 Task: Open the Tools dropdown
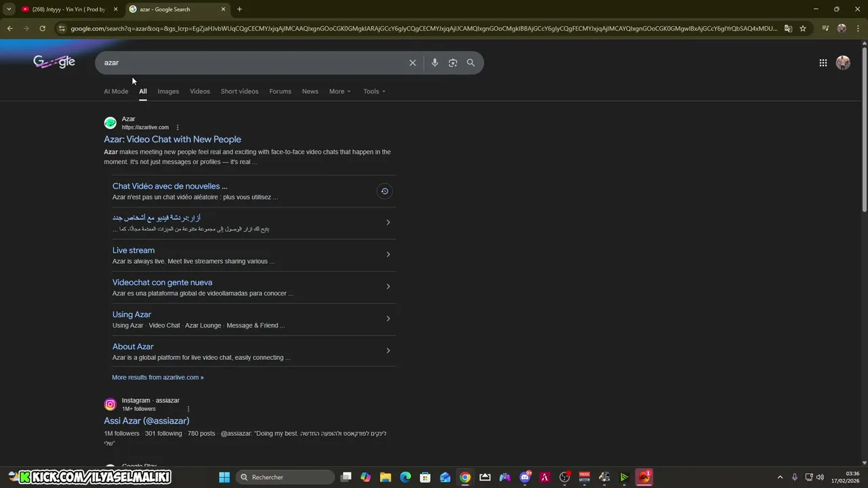(x=374, y=91)
